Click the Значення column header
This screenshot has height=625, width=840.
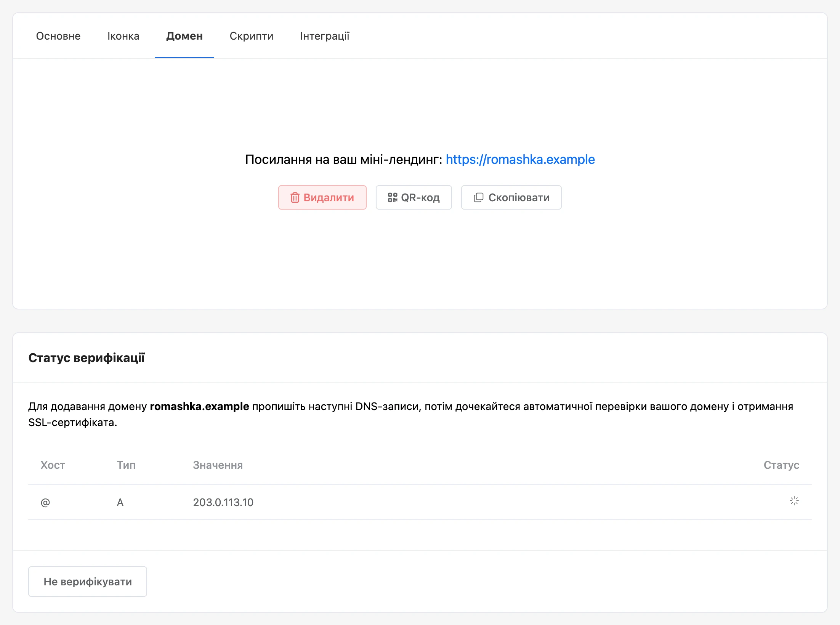[218, 465]
